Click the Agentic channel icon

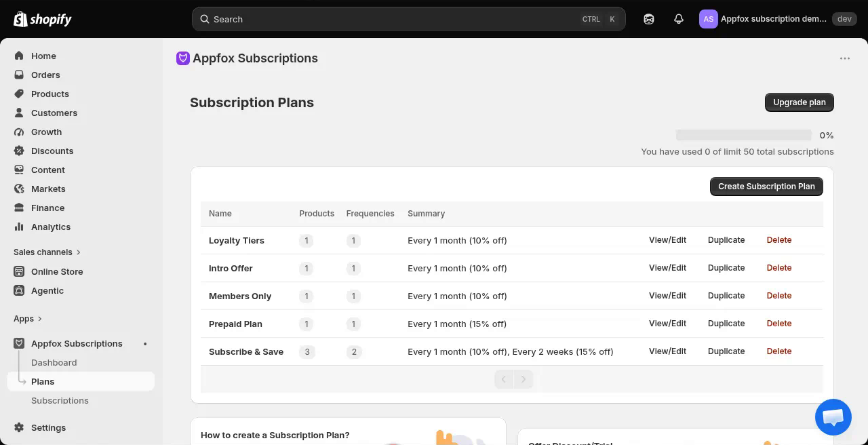click(x=19, y=290)
